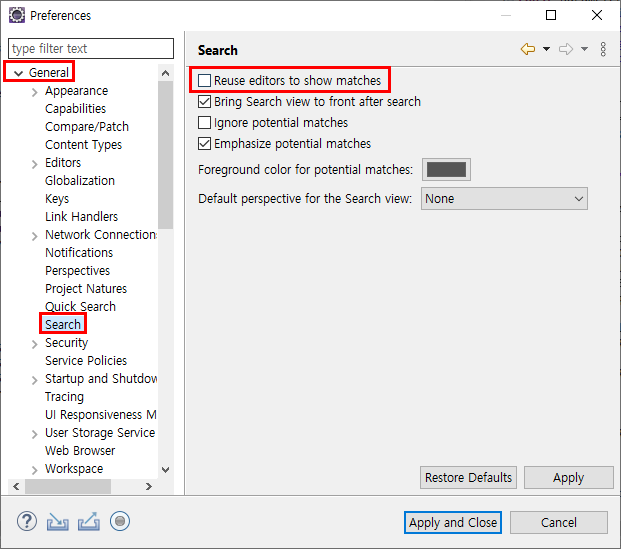The image size is (621, 549).
Task: Select the Search tree item
Action: [63, 324]
